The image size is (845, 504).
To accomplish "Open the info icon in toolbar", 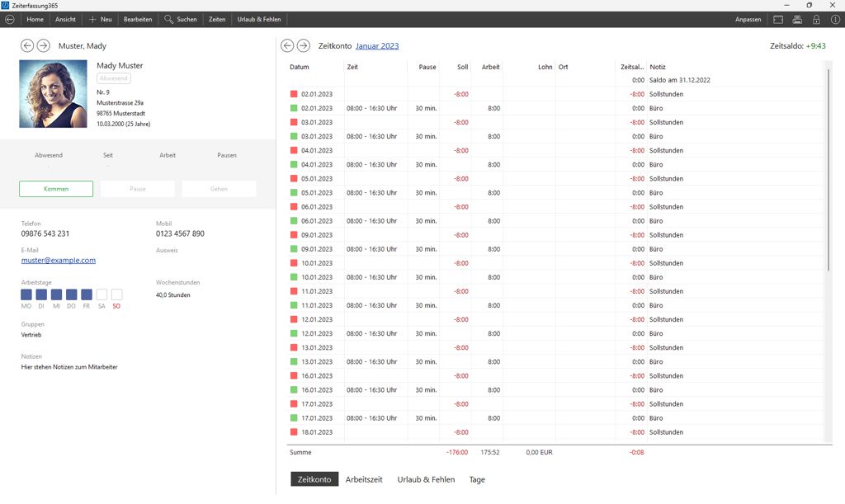I will 835,19.
